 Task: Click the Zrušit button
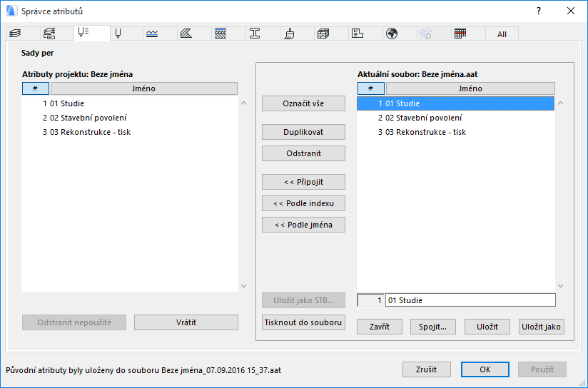[x=427, y=369]
